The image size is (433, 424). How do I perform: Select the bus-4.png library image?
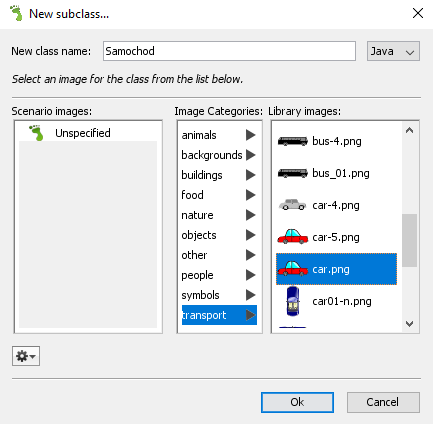click(336, 141)
